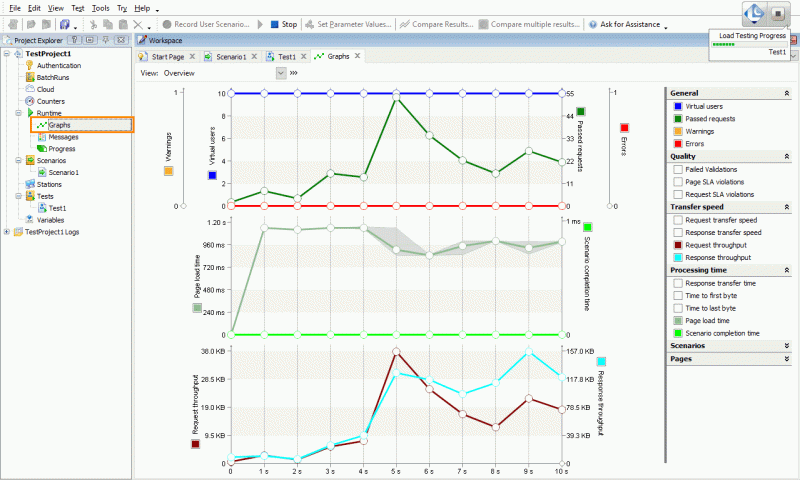Open the Help menu
This screenshot has width=800, height=480.
[x=142, y=8]
